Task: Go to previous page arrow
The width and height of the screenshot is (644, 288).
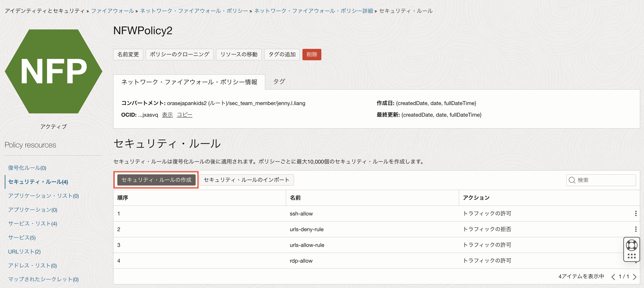Action: coord(613,277)
